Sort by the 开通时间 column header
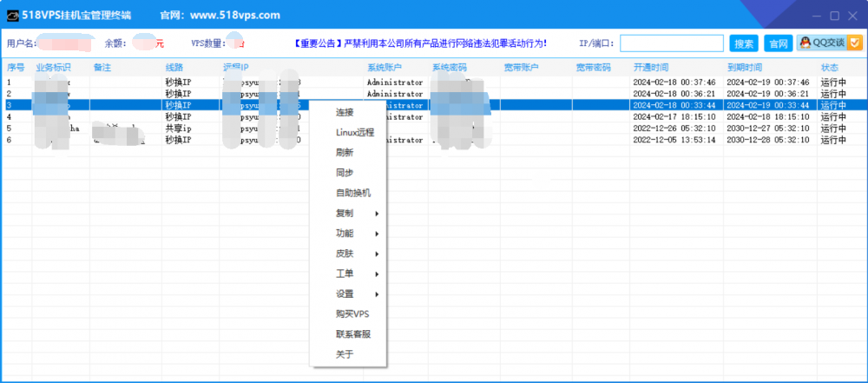This screenshot has height=383, width=868. pos(651,68)
